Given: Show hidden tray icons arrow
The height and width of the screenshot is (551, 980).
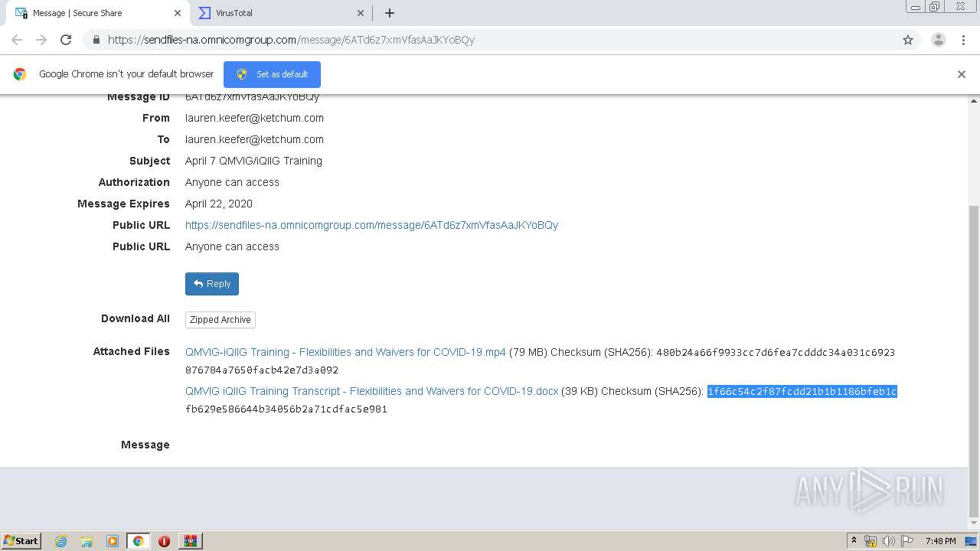Looking at the screenshot, I should pyautogui.click(x=854, y=541).
